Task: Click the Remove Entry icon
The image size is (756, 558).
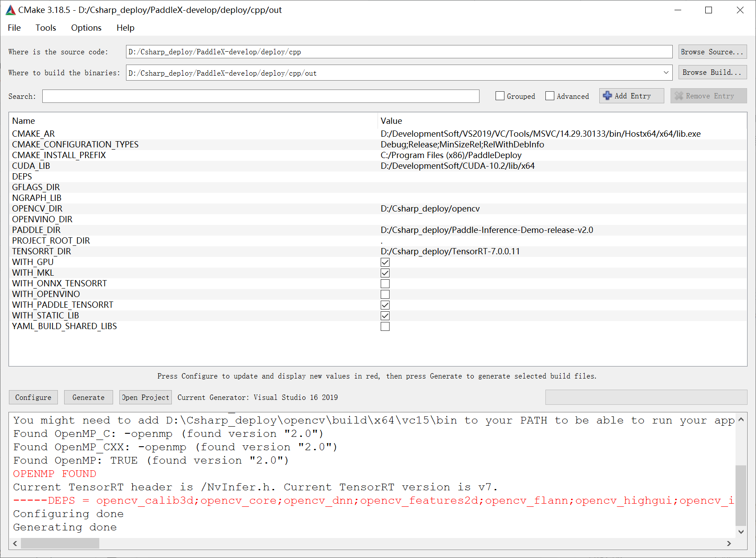Action: click(x=679, y=96)
